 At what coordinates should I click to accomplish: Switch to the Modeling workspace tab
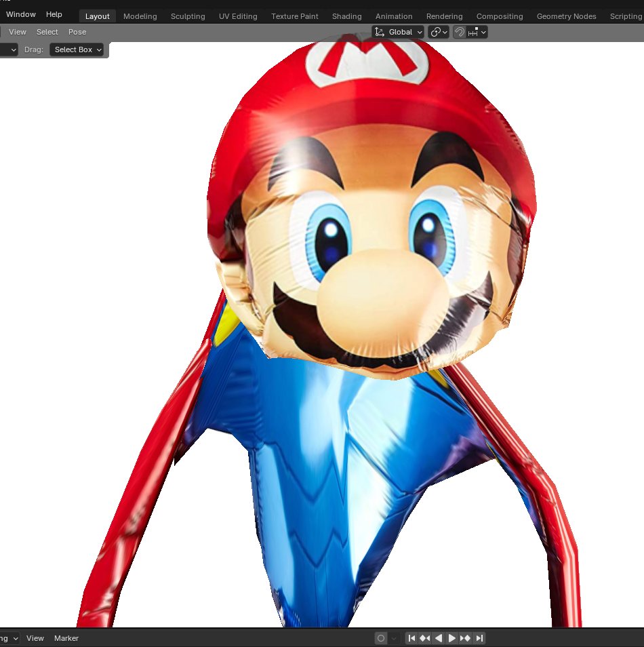pyautogui.click(x=140, y=16)
